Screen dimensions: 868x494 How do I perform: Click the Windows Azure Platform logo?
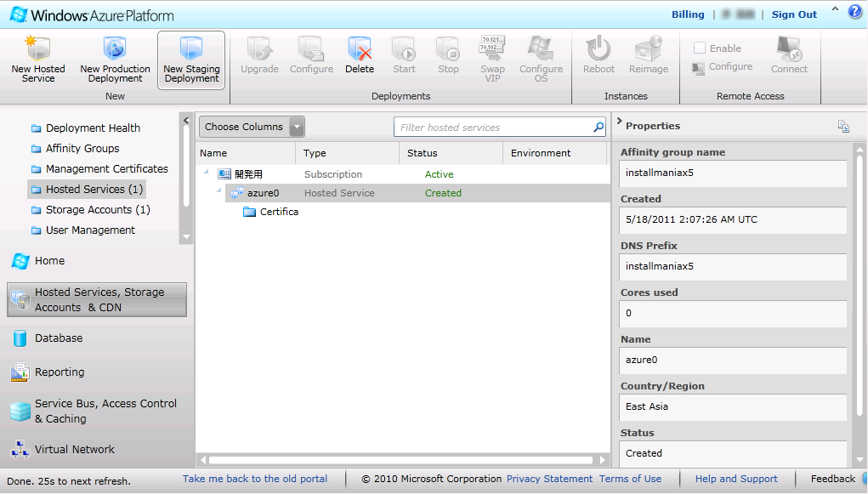92,15
